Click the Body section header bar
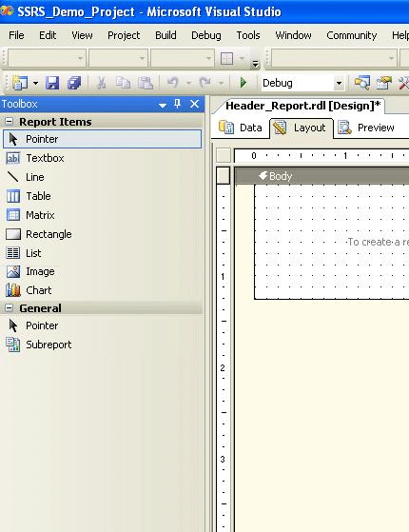The width and height of the screenshot is (409, 532). 321,176
